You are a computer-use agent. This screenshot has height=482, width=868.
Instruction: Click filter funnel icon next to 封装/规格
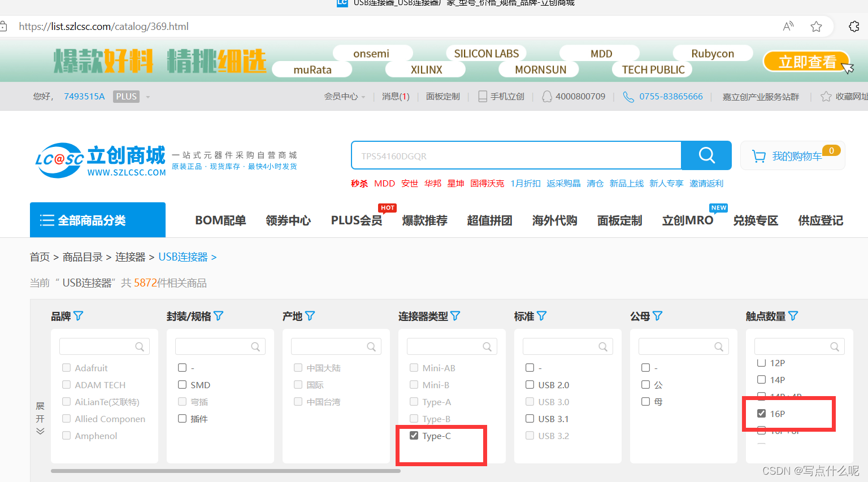click(219, 316)
